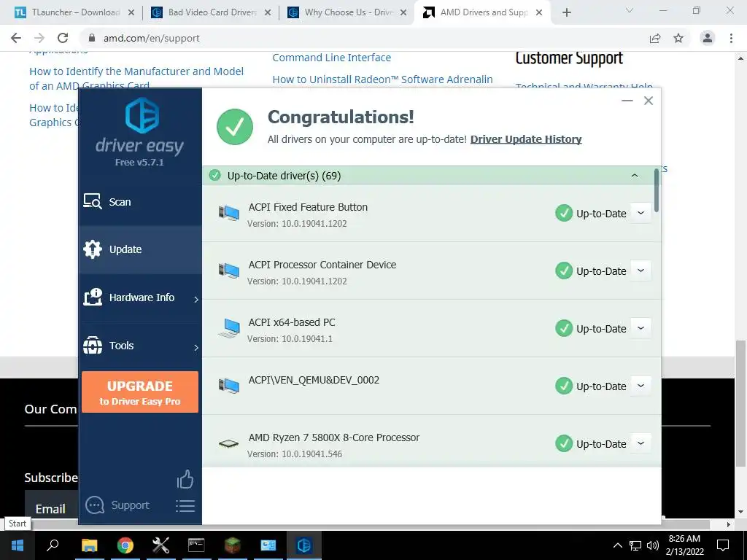The image size is (747, 560).
Task: Click Chrome page vertical scrollbar thumb
Action: (x=740, y=404)
